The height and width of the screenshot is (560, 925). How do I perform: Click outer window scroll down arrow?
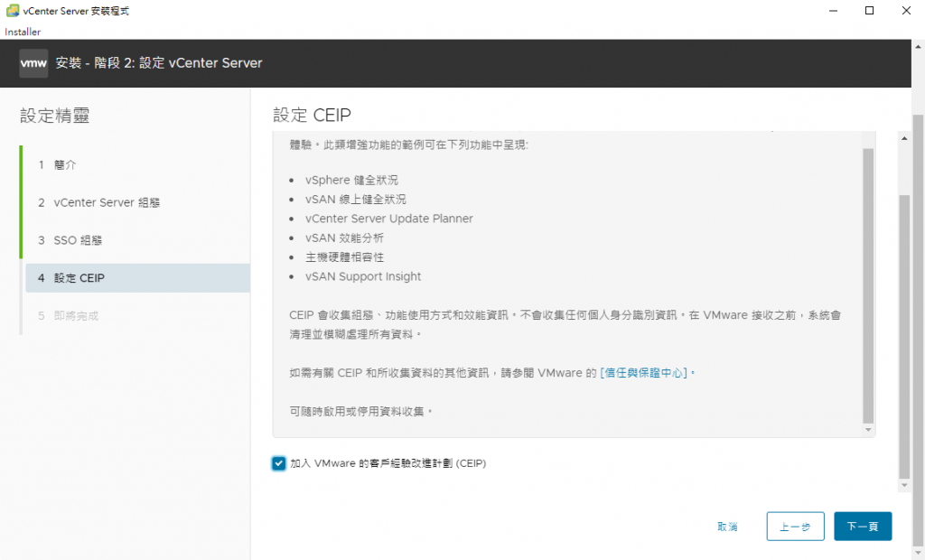click(x=919, y=554)
